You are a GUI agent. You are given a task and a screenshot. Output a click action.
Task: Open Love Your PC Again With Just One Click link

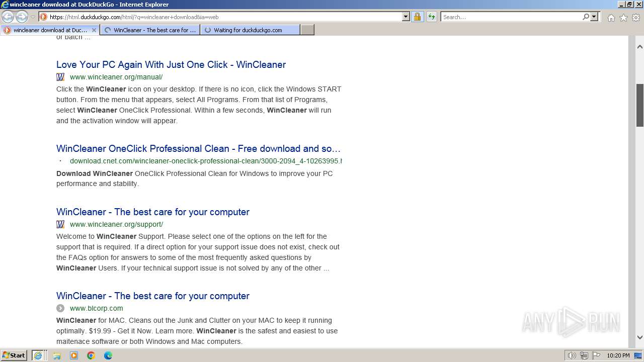(x=171, y=64)
